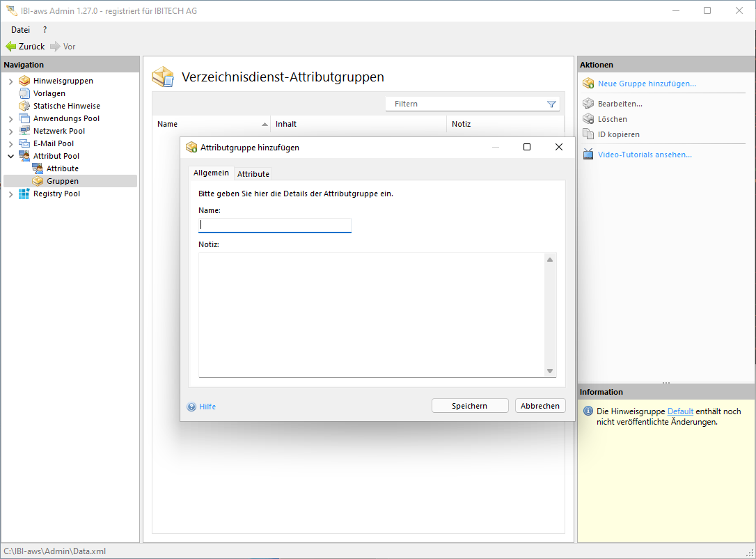Click the green Zurück arrow icon
The height and width of the screenshot is (559, 756).
click(x=10, y=47)
